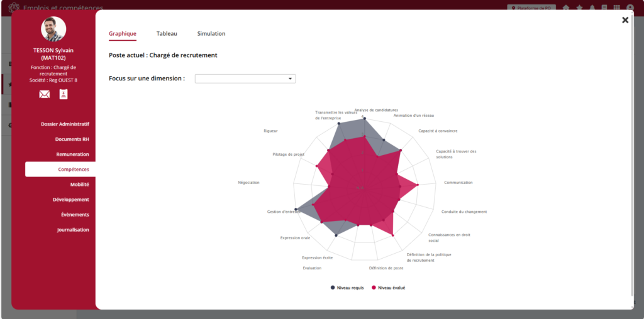Screen dimensions: 644x319
Task: Switch to the Tableau tab
Action: pyautogui.click(x=167, y=33)
